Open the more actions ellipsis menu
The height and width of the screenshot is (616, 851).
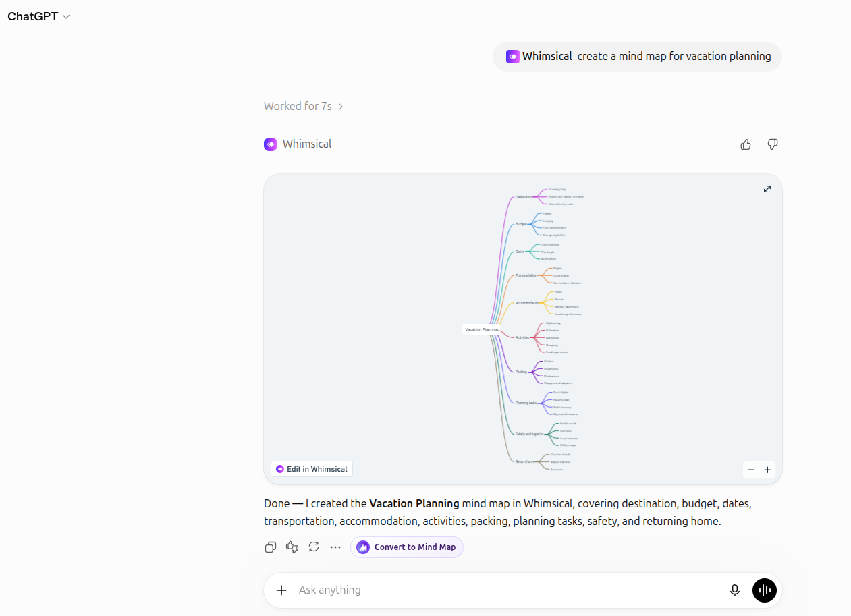tap(335, 547)
